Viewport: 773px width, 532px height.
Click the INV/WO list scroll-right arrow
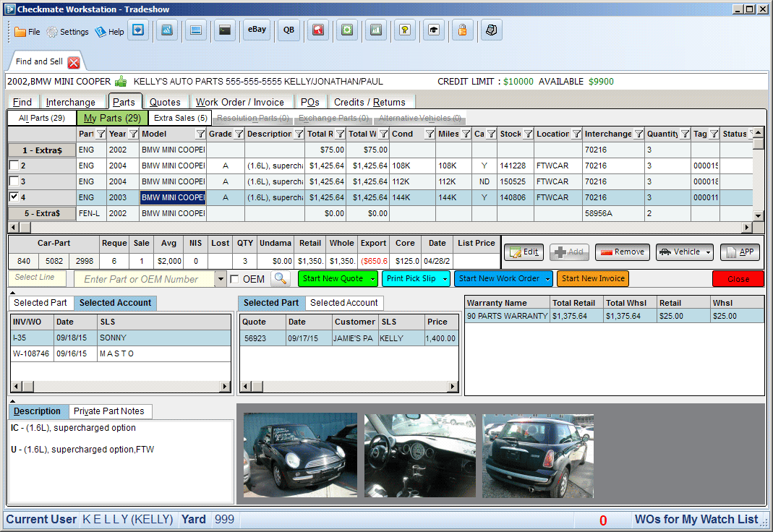tap(226, 387)
